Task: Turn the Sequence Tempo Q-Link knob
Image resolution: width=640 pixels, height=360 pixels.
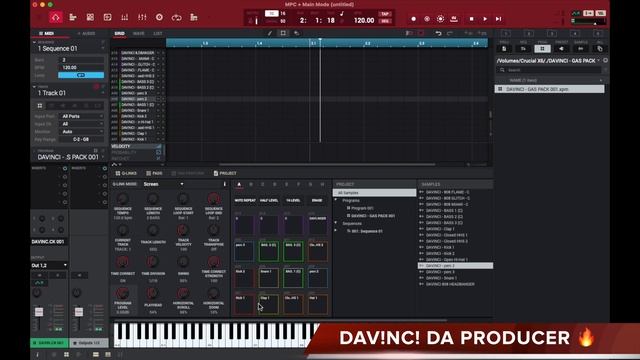Action: tap(122, 199)
